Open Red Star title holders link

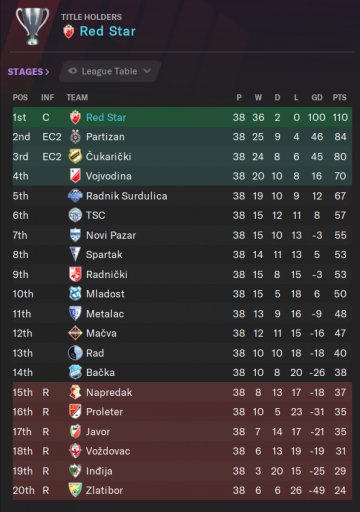(x=108, y=31)
